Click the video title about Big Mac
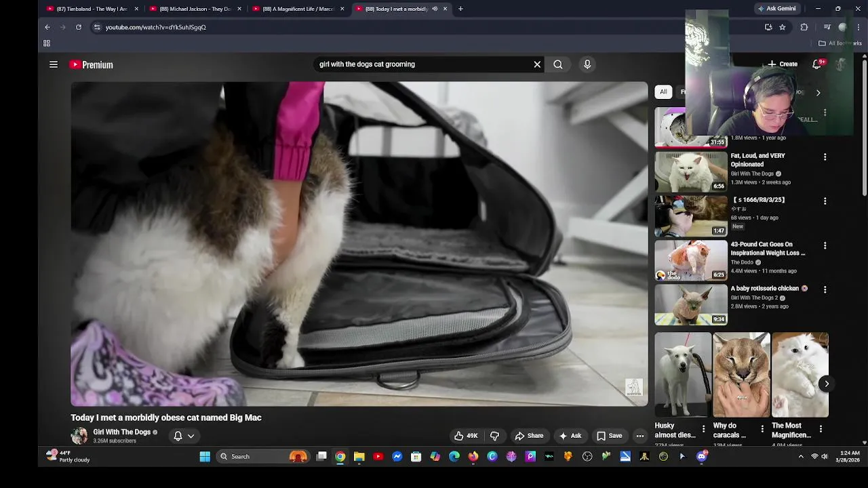Image resolution: width=868 pixels, height=488 pixels. tap(166, 418)
